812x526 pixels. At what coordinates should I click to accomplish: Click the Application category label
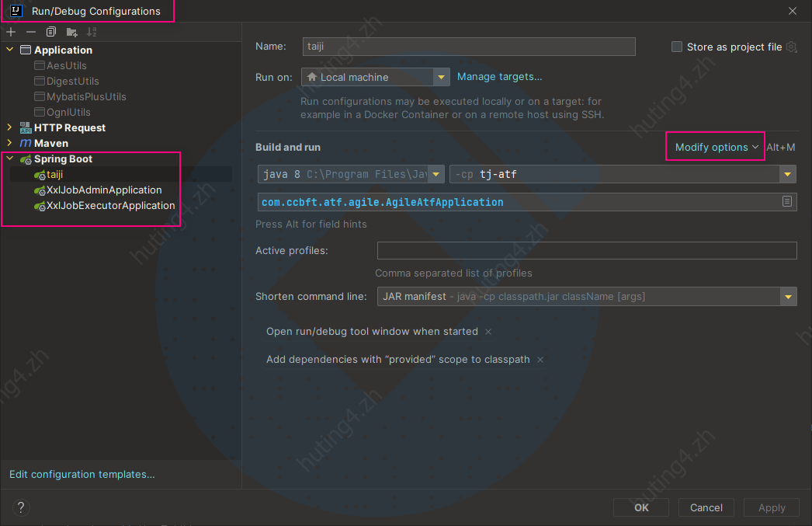click(x=63, y=50)
